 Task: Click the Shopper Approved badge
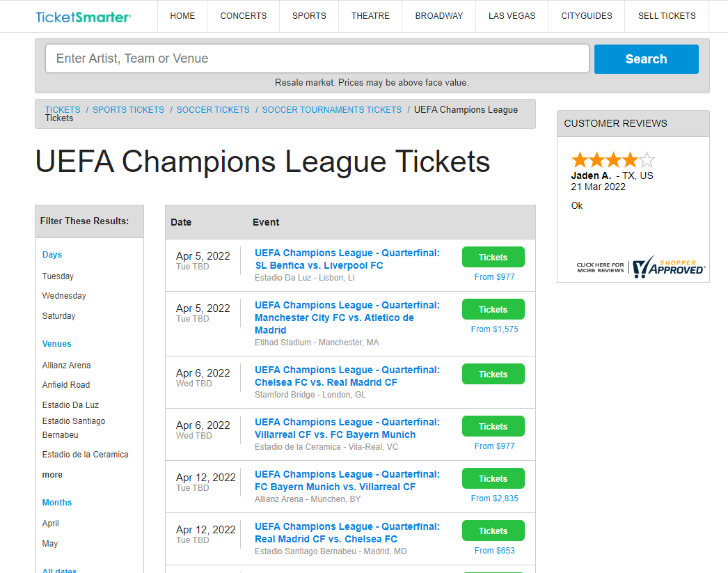640,266
